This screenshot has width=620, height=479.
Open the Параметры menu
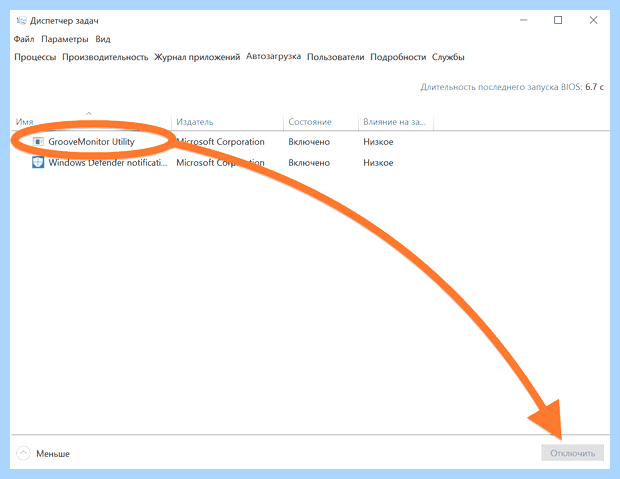click(x=65, y=39)
